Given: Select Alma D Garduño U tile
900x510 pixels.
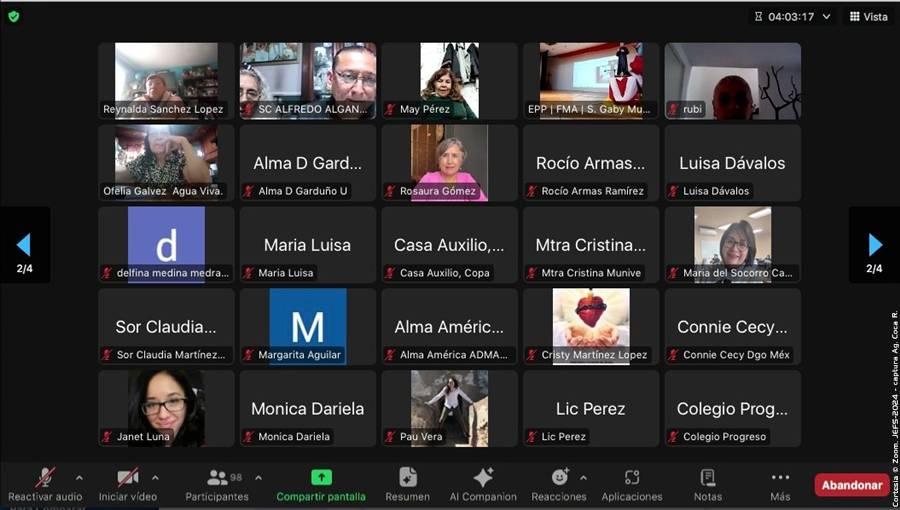Looking at the screenshot, I should (x=308, y=163).
